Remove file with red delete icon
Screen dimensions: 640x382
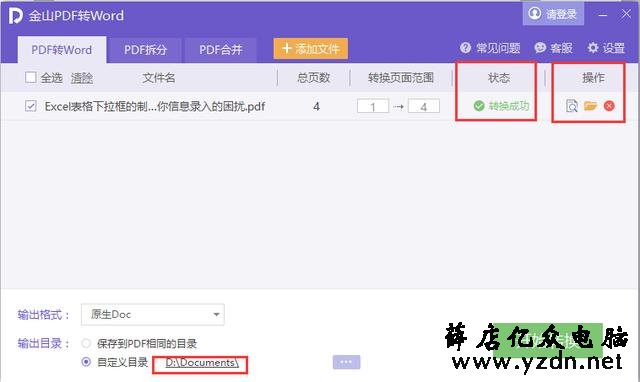pyautogui.click(x=609, y=106)
